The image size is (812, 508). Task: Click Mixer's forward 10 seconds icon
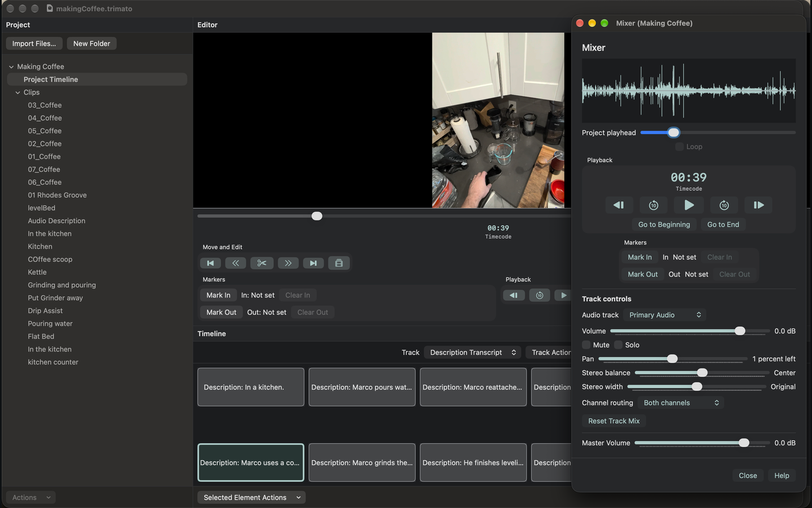[724, 205]
